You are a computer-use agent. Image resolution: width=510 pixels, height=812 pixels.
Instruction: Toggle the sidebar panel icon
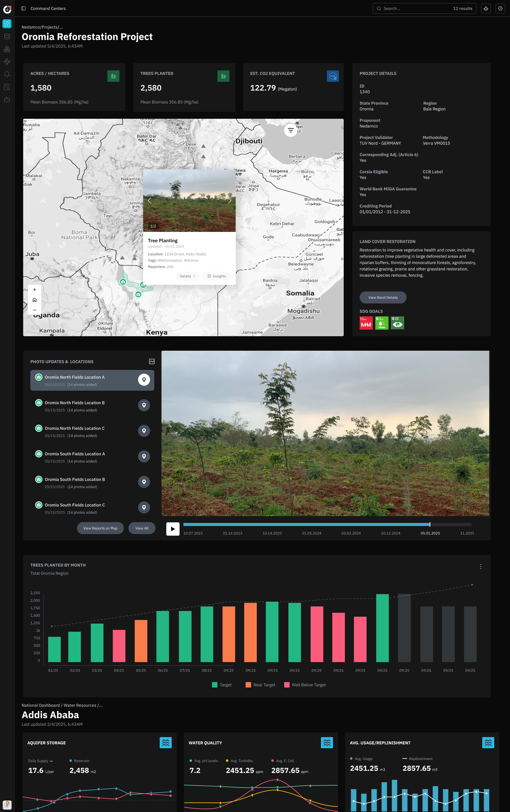23,9
